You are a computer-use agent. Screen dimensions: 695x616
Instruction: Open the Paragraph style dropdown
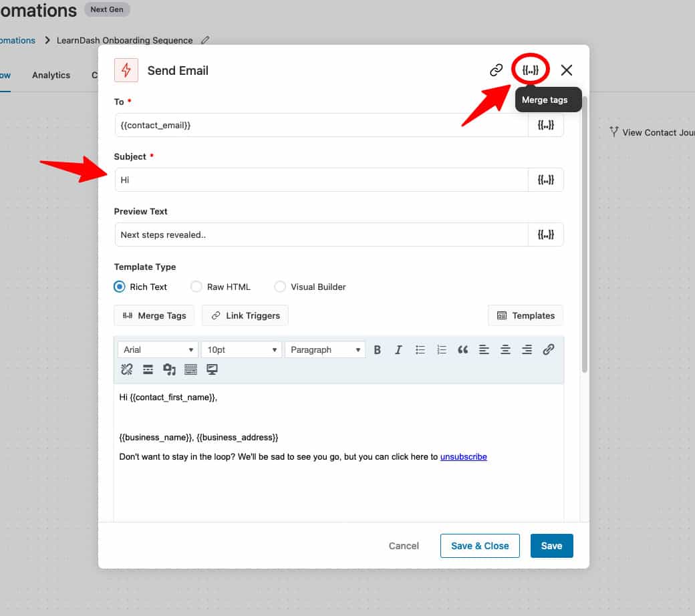point(325,349)
